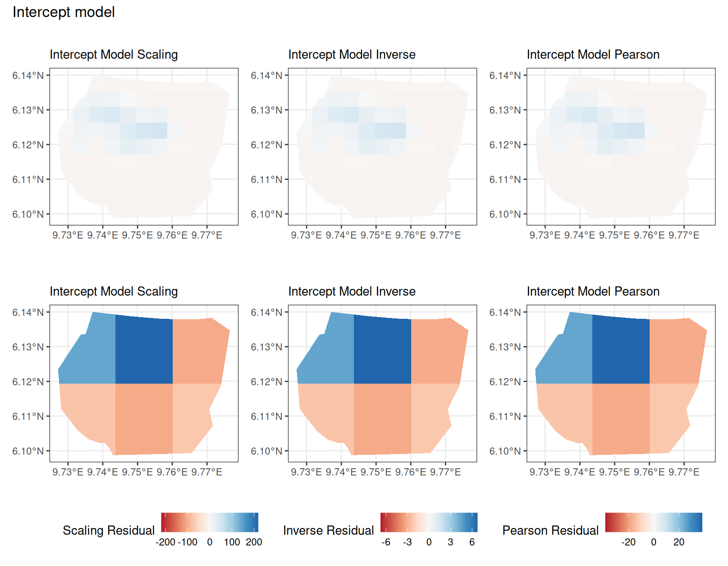The image size is (728, 566).
Task: Click dark blue block in bottom Inverse map
Action: pos(383,350)
